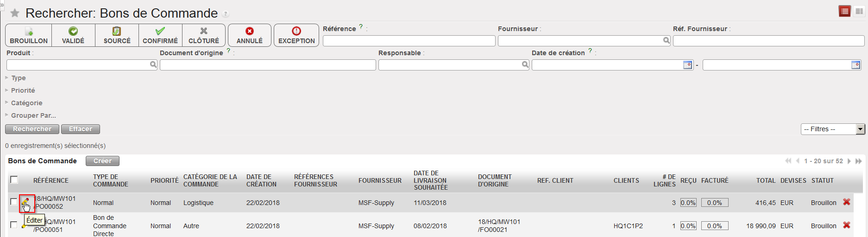Switch to list view icon
The image size is (868, 237).
(844, 12)
